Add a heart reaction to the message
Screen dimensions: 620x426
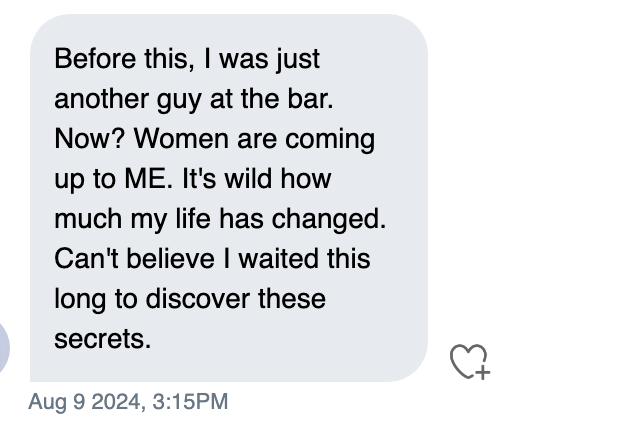[469, 362]
